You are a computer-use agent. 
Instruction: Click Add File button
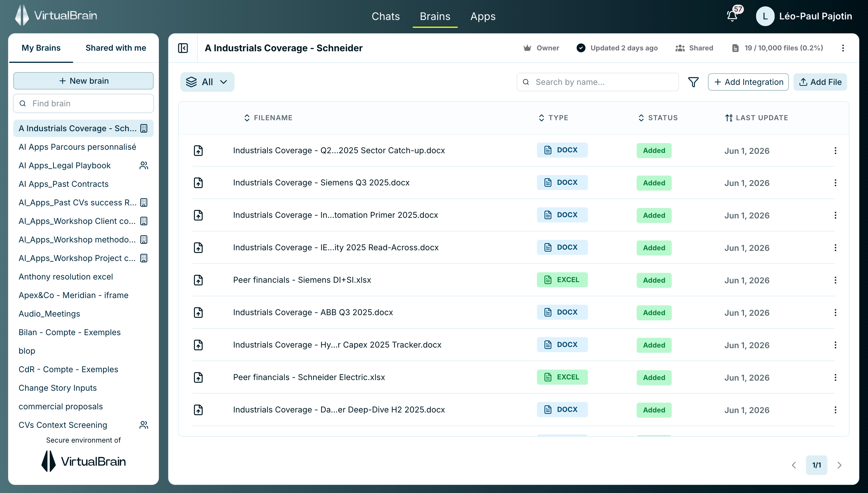point(820,82)
